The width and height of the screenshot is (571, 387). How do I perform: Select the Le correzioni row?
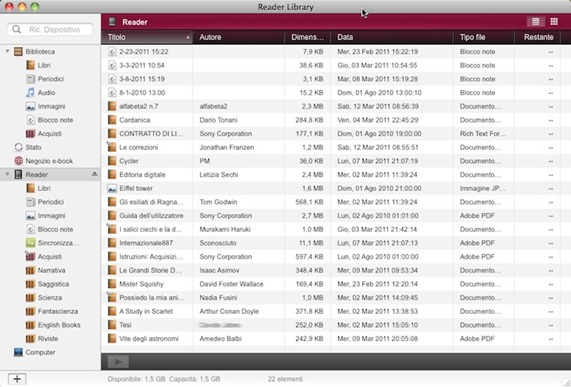pyautogui.click(x=336, y=147)
